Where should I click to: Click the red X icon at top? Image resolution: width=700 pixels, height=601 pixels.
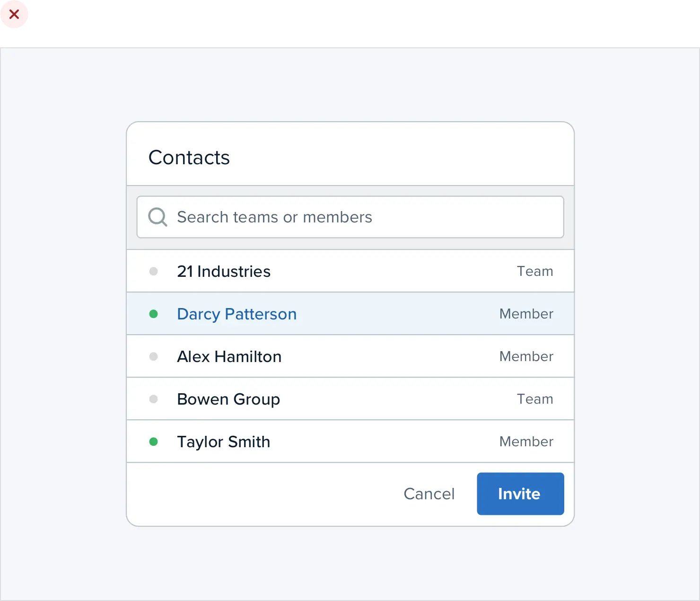(x=14, y=15)
